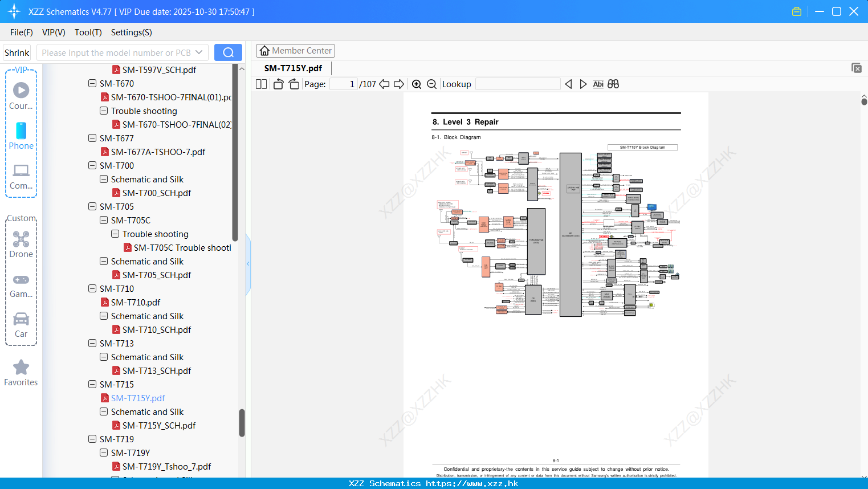868x489 pixels.
Task: Open SM-T710_SCH.pdf
Action: [151, 329]
